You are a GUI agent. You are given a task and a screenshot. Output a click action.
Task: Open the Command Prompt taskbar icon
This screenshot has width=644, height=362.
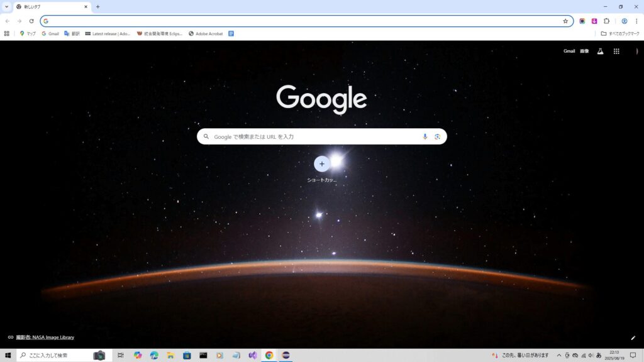tap(203, 356)
